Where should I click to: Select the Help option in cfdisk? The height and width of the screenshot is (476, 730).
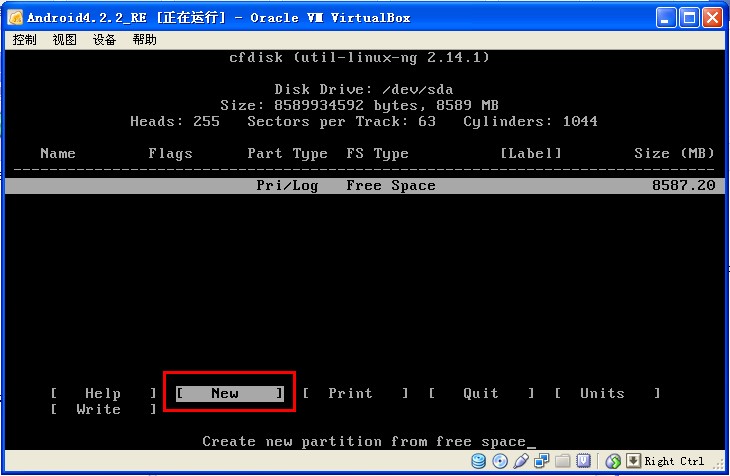(x=103, y=393)
